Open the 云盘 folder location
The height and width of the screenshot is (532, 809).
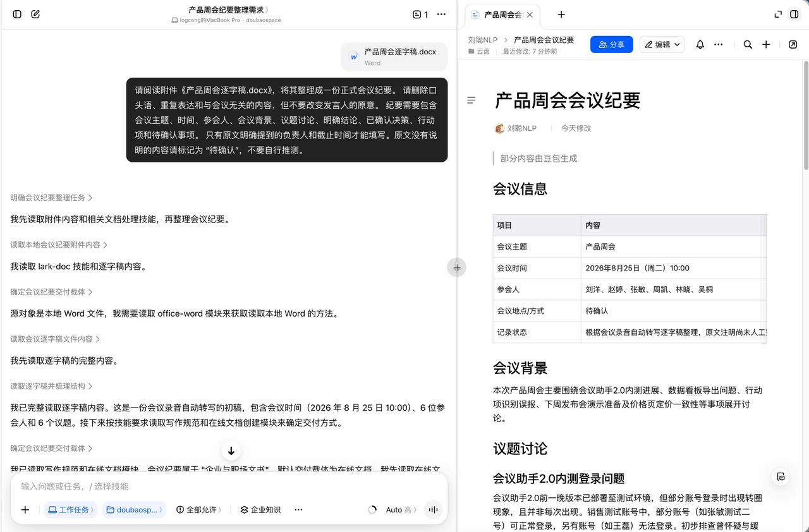click(479, 51)
